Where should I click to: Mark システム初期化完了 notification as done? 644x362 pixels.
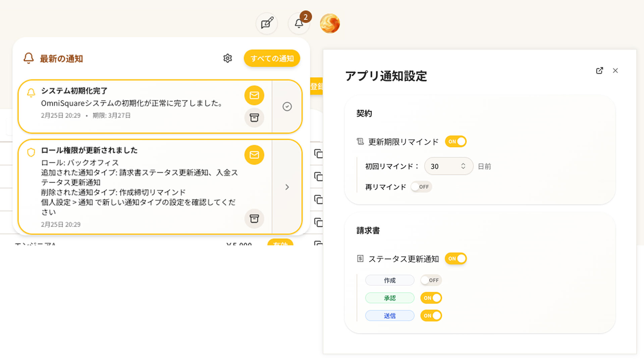pos(287,107)
